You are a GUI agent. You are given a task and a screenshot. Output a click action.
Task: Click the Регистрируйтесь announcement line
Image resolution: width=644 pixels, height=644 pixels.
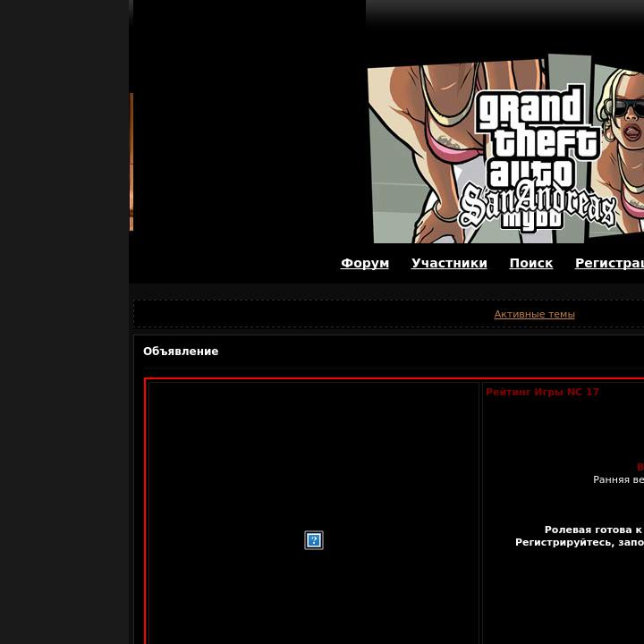click(x=580, y=542)
